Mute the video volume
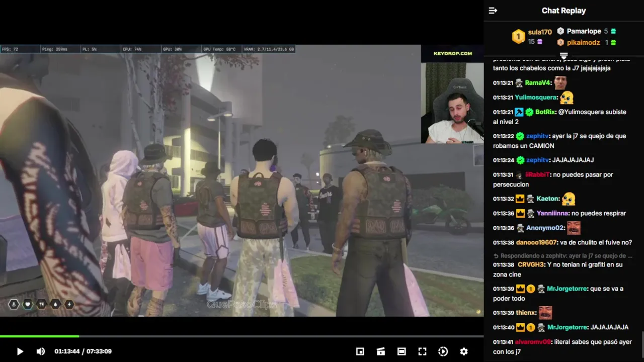 (x=41, y=351)
